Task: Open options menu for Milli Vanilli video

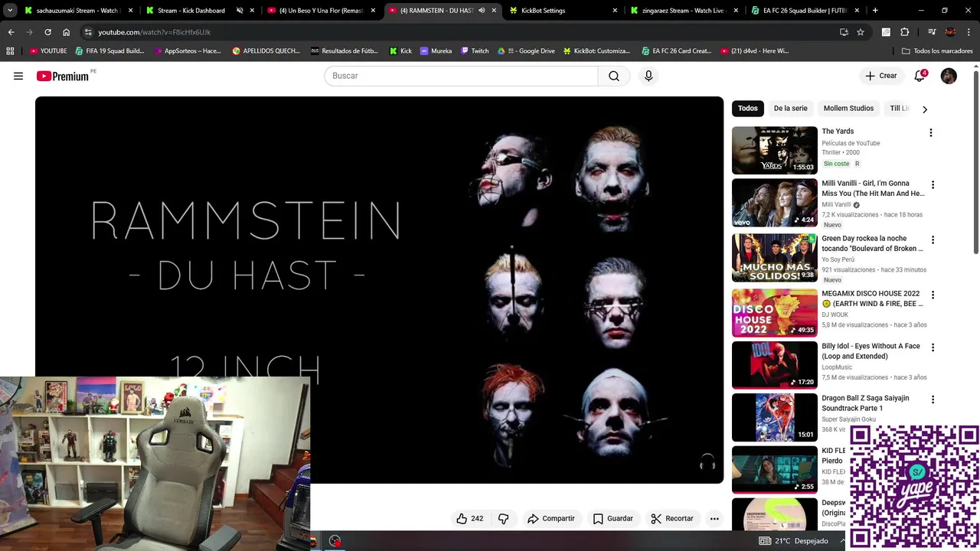Action: 933,185
